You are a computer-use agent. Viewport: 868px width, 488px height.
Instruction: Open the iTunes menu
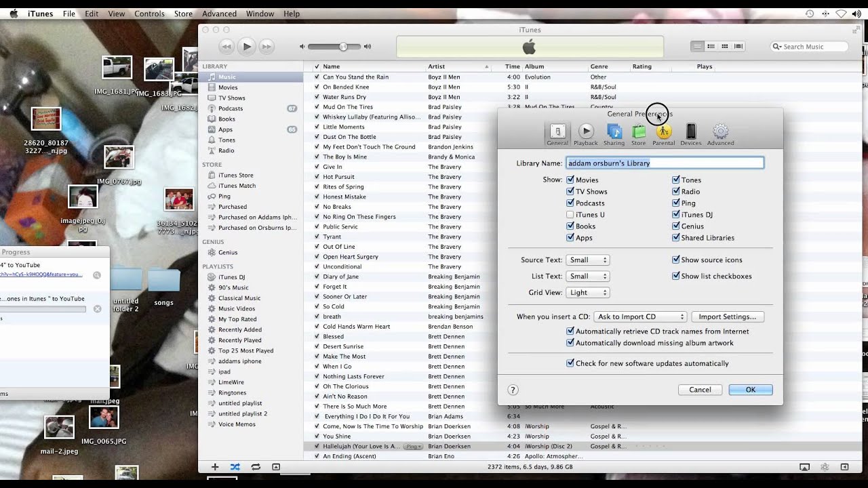41,14
